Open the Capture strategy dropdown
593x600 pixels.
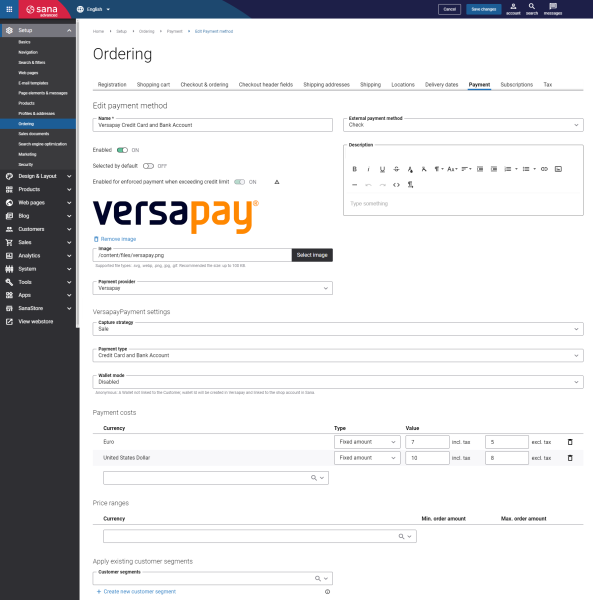(x=338, y=329)
